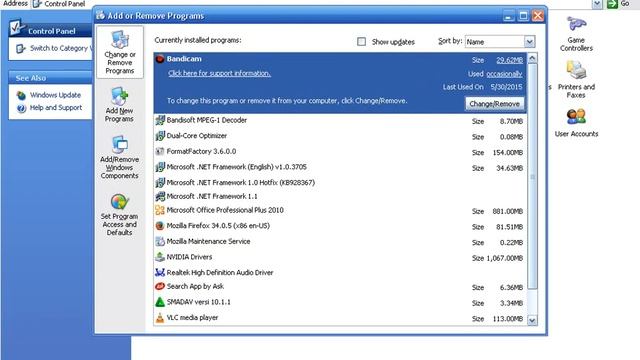Select the Dual-Core Optimizer entry text
The height and width of the screenshot is (360, 640).
pos(196,136)
